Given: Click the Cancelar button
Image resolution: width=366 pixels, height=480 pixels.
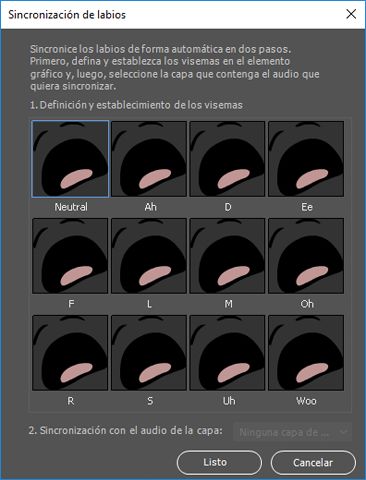Looking at the screenshot, I should click(313, 462).
